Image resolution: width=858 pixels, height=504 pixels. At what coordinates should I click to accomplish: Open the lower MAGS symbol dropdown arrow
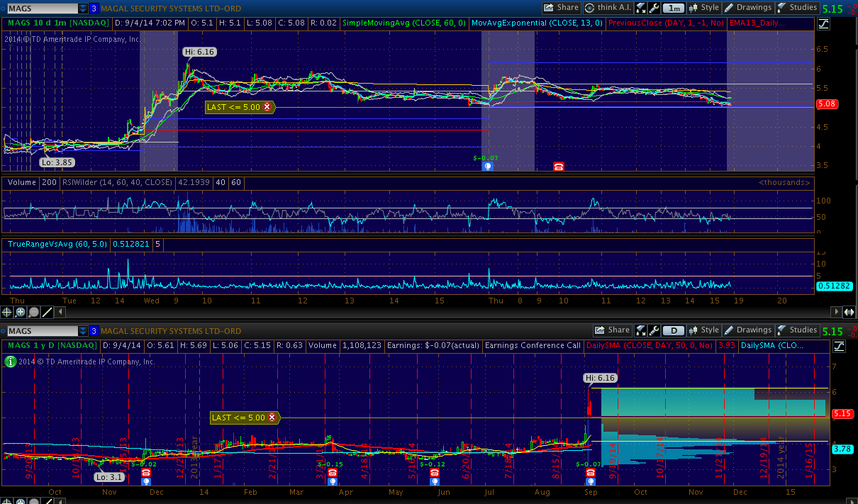coord(83,331)
